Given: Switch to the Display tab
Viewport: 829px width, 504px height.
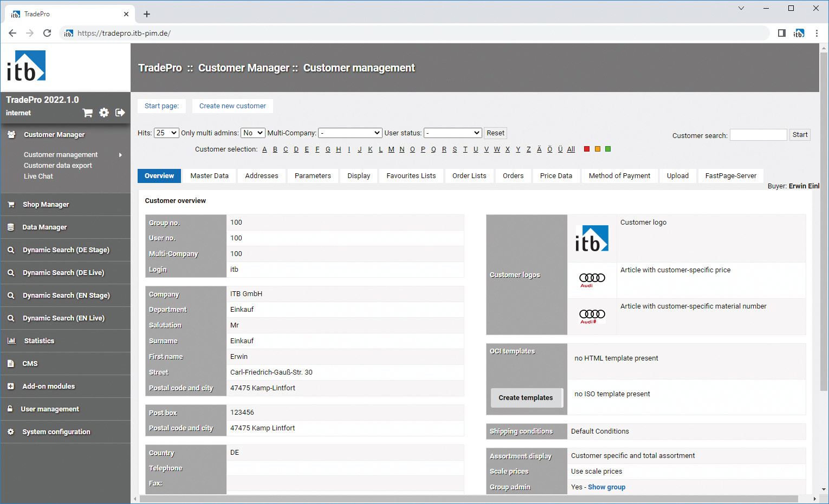Looking at the screenshot, I should point(359,176).
